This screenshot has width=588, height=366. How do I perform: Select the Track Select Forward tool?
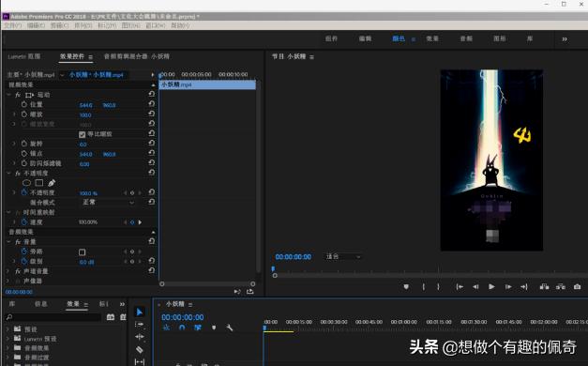point(139,325)
